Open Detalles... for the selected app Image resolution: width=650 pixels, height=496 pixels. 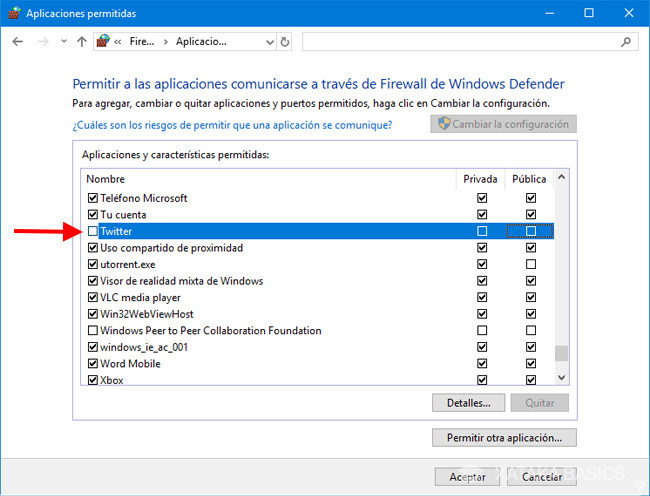point(468,403)
